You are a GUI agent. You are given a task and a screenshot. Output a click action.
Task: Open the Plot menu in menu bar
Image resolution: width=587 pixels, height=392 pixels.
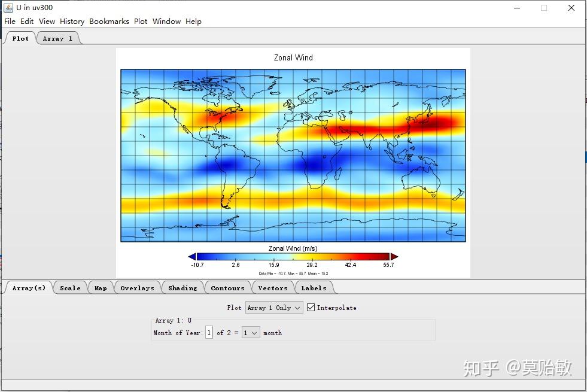point(141,22)
